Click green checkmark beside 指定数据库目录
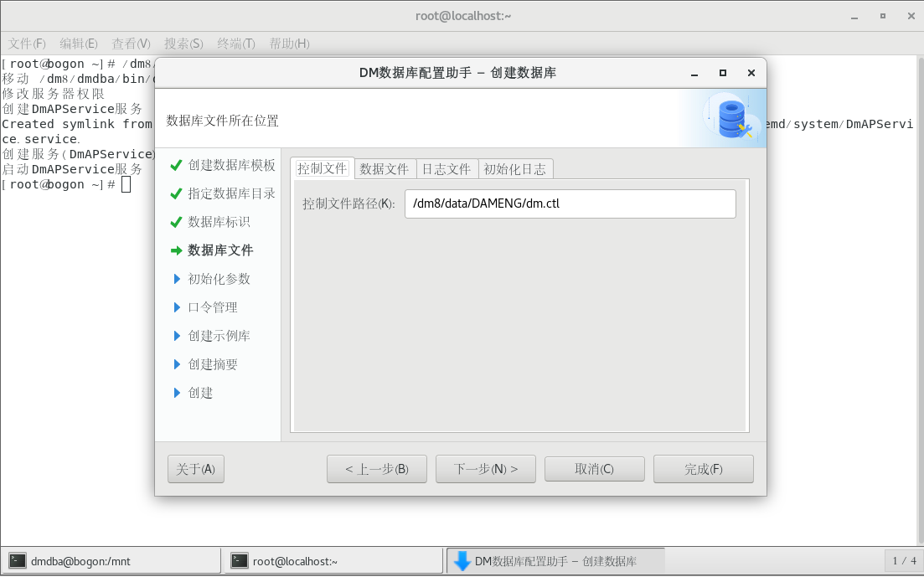 pos(176,194)
